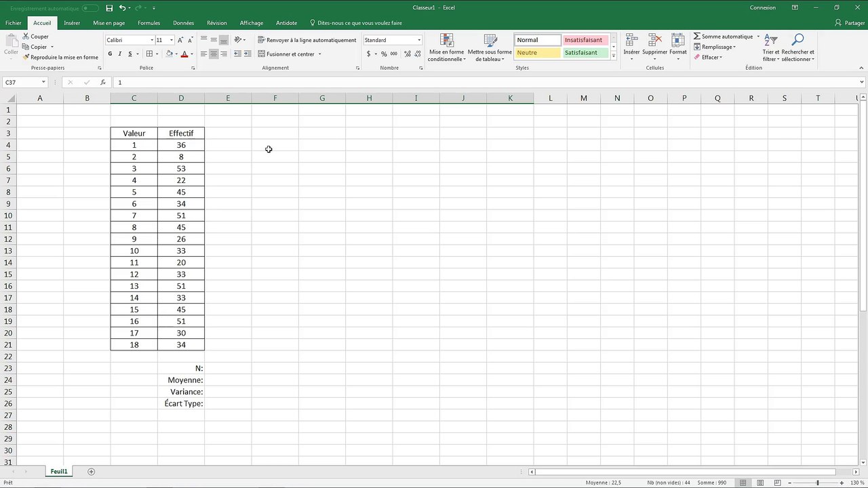The width and height of the screenshot is (868, 488).
Task: Toggle italic (I) formatting
Action: 120,54
